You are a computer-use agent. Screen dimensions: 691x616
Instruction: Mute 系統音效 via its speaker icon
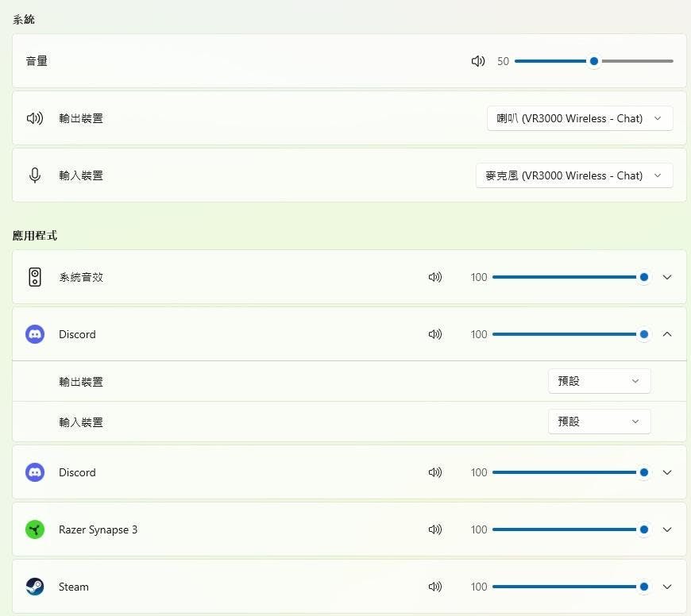(x=435, y=277)
